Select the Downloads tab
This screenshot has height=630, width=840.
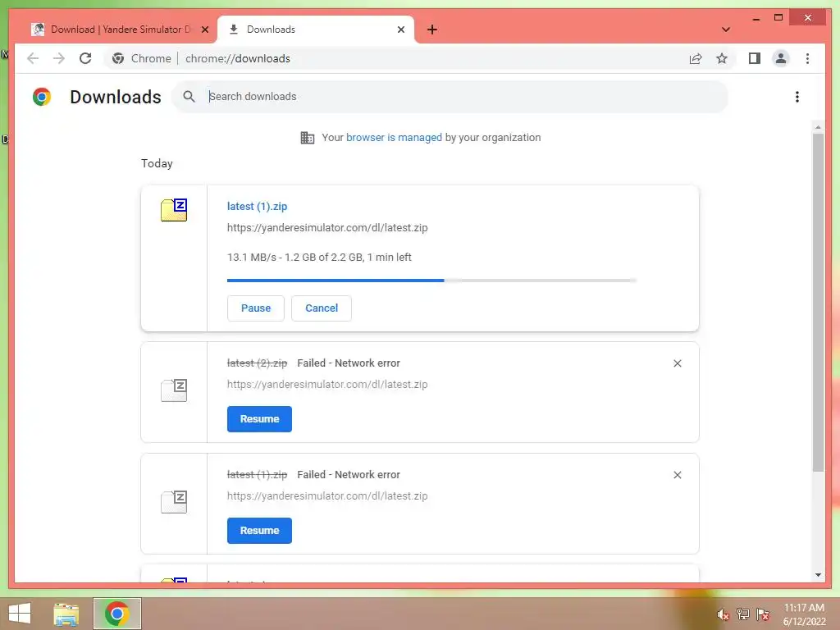click(316, 30)
